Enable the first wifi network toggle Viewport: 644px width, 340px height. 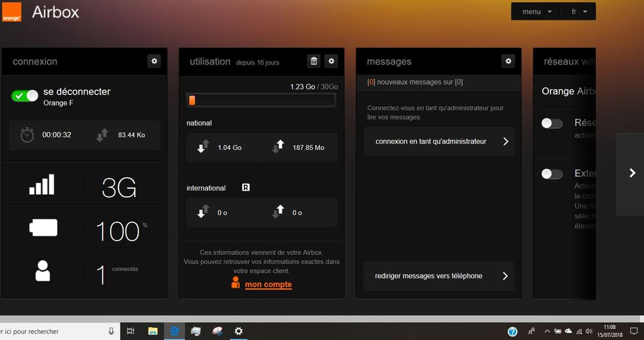[552, 124]
